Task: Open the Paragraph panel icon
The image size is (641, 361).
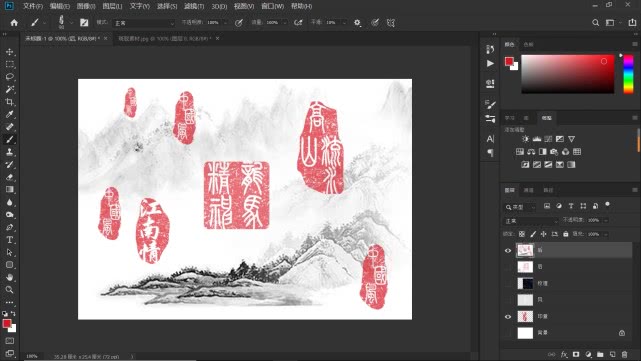Action: 490,153
